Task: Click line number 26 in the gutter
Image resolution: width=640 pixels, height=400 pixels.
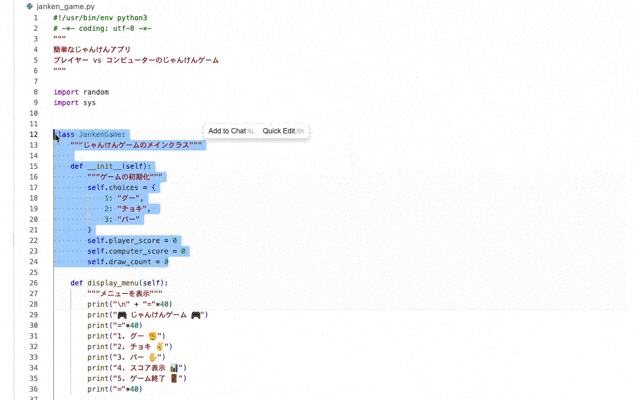Action: point(34,283)
